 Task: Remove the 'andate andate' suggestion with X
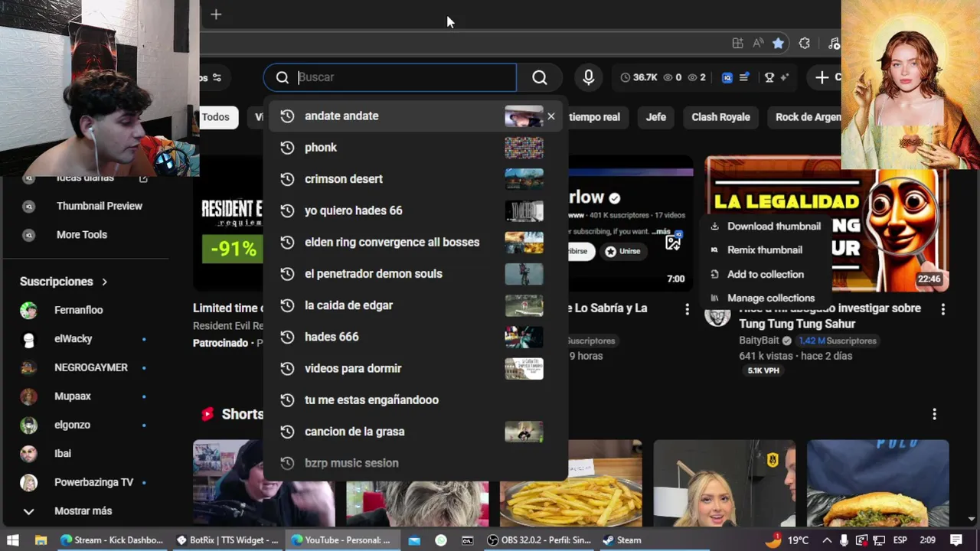click(550, 116)
